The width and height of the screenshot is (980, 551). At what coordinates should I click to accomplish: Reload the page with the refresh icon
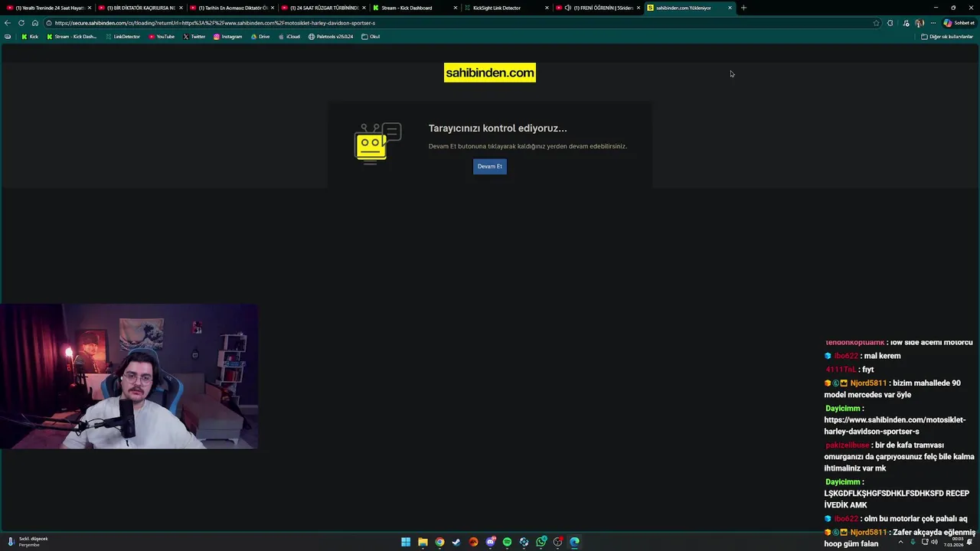pyautogui.click(x=21, y=23)
